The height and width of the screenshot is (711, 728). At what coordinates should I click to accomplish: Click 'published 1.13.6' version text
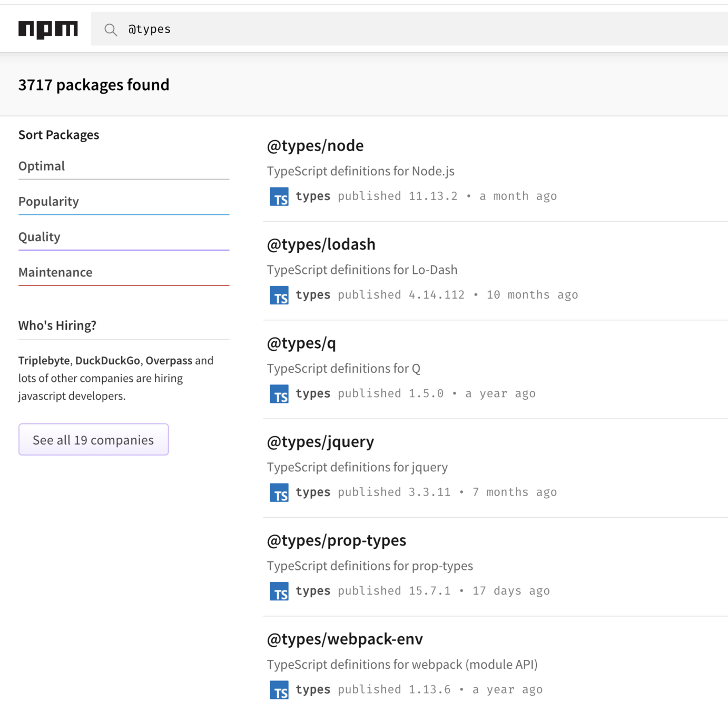tap(395, 690)
